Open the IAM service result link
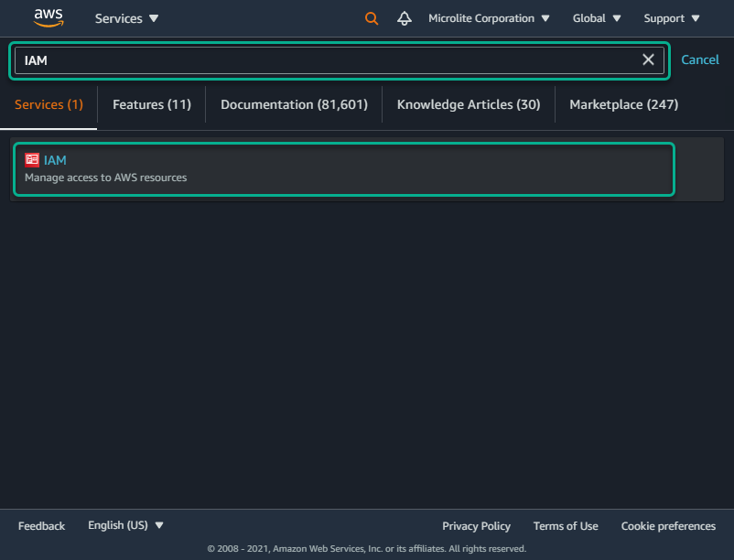The height and width of the screenshot is (560, 734). [x=55, y=160]
